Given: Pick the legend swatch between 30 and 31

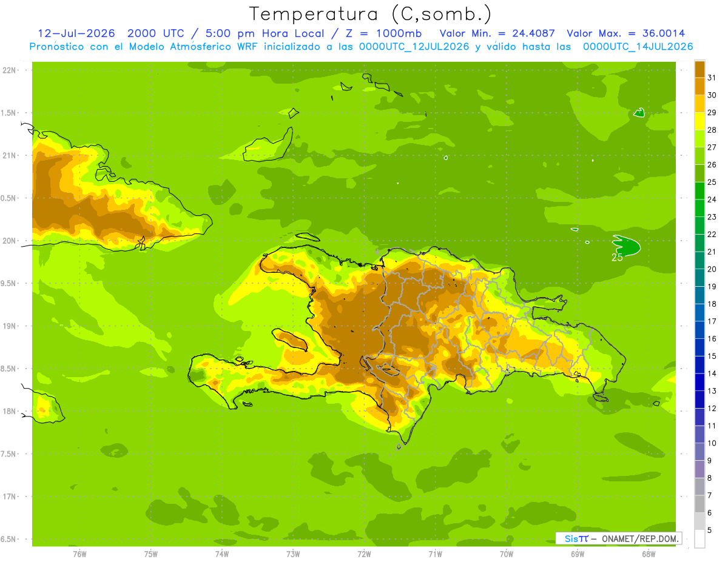Looking at the screenshot, I should point(699,86).
